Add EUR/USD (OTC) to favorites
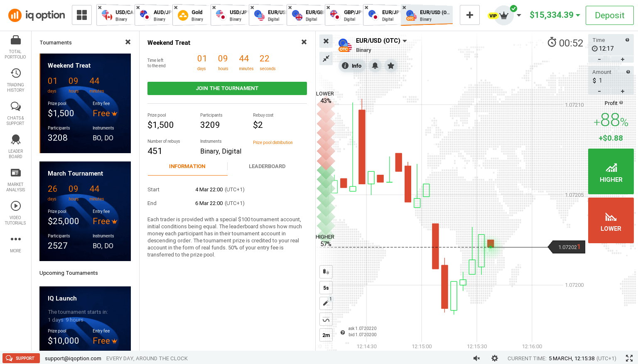Screen dimensions: 638x364 tap(391, 66)
